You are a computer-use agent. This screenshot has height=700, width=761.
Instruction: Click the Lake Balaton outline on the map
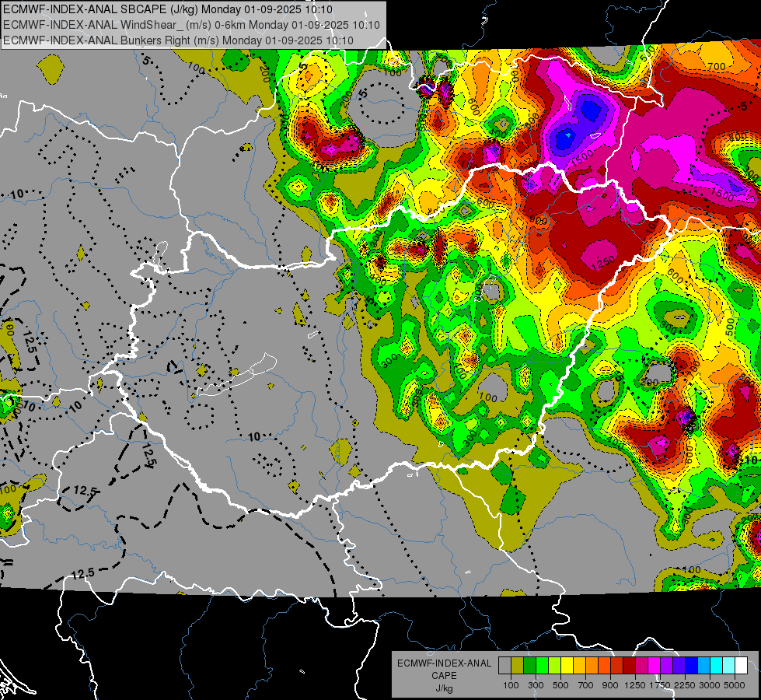click(x=238, y=376)
